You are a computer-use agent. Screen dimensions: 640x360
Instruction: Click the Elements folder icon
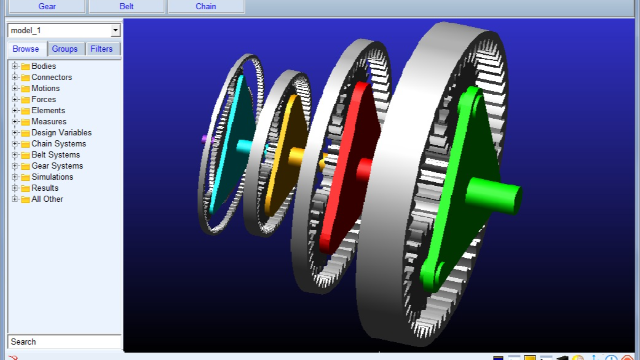[25, 111]
